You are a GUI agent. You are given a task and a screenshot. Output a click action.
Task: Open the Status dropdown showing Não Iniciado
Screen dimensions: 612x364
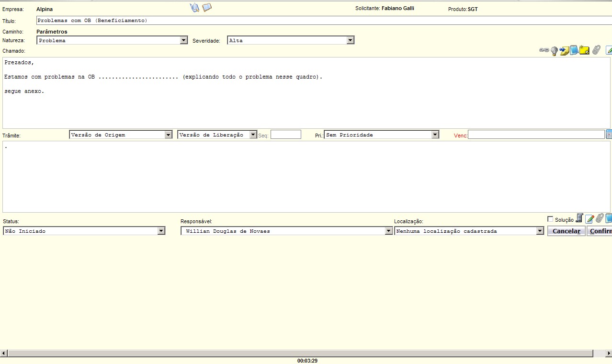pyautogui.click(x=161, y=231)
